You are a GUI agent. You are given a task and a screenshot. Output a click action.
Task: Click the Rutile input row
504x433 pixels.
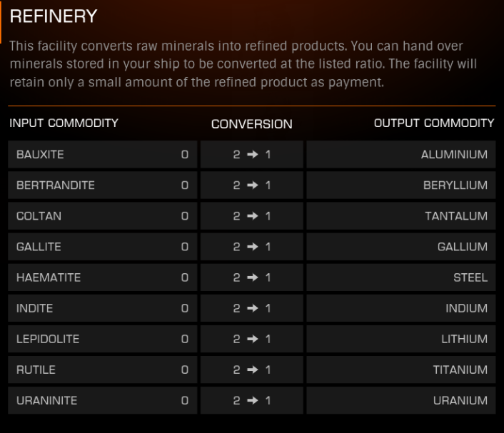103,370
